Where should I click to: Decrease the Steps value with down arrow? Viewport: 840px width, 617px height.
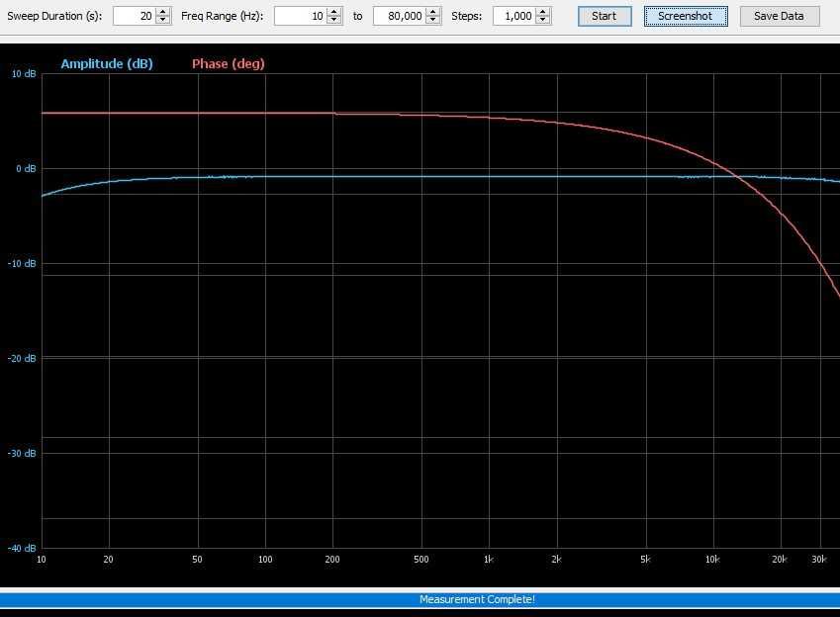click(x=543, y=20)
